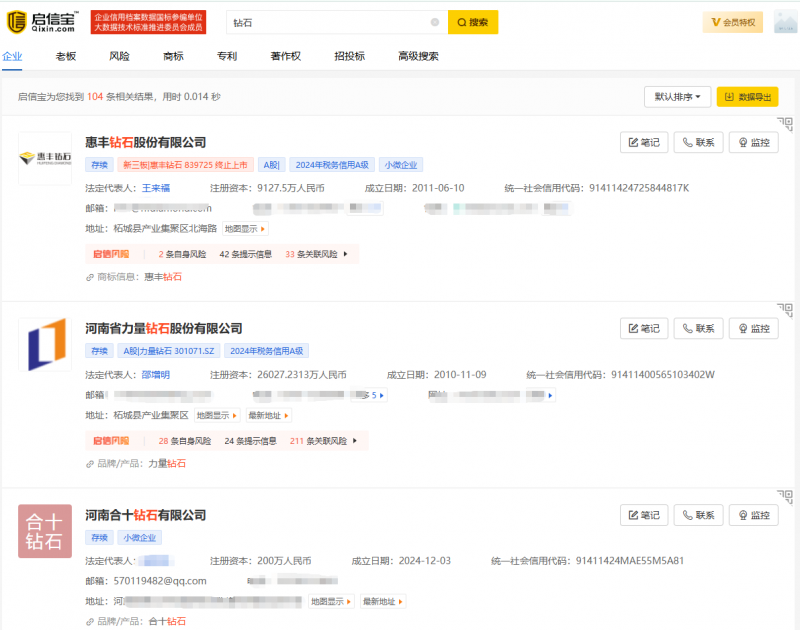Open 河南省力量钻石股份有限公司 company page
This screenshot has width=800, height=630.
(164, 329)
